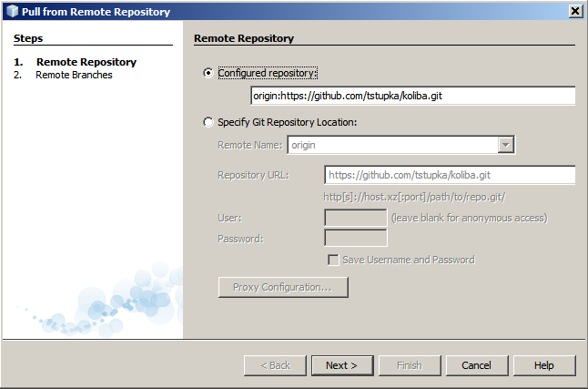The image size is (588, 389).
Task: Cancel the pull wizard
Action: [x=476, y=365]
